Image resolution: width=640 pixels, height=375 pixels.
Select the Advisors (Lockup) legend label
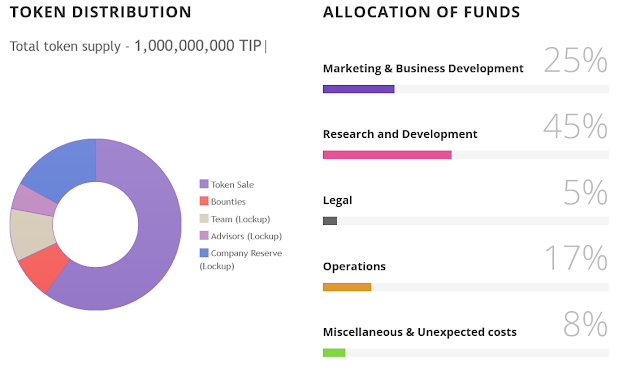246,236
